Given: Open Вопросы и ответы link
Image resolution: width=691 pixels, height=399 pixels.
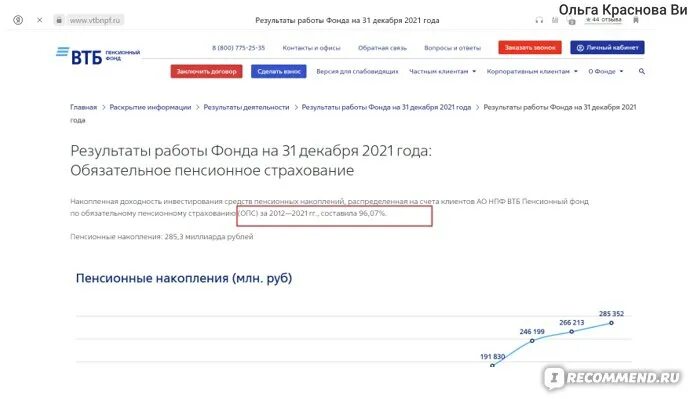Looking at the screenshot, I should (453, 48).
